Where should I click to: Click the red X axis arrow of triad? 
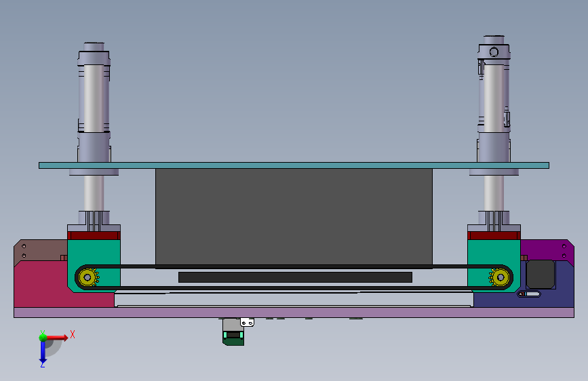(x=57, y=338)
